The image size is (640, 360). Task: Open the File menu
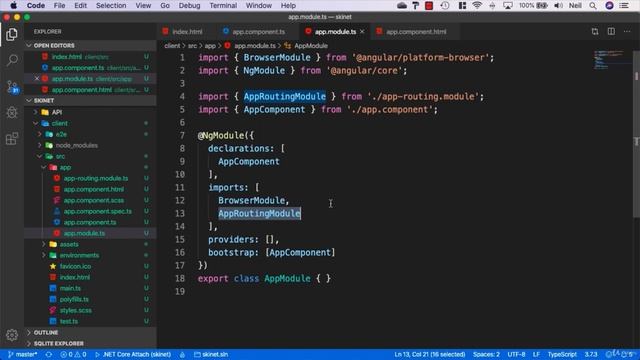pos(60,5)
